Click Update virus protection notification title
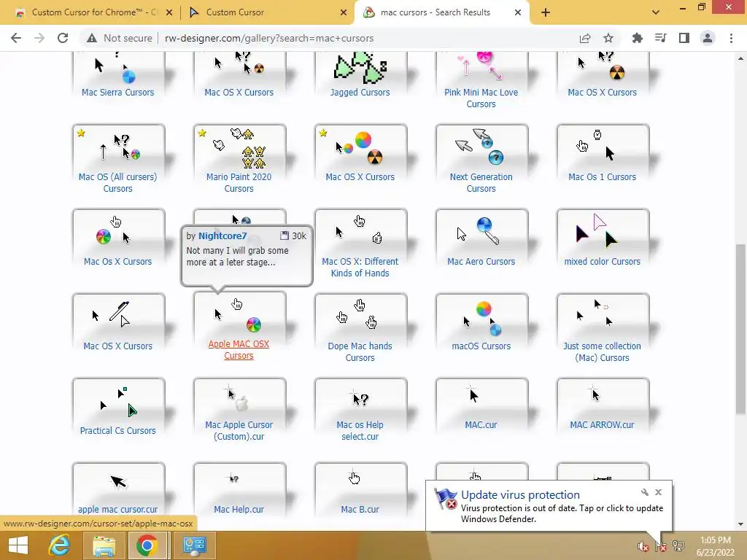This screenshot has height=560, width=747. coord(520,495)
